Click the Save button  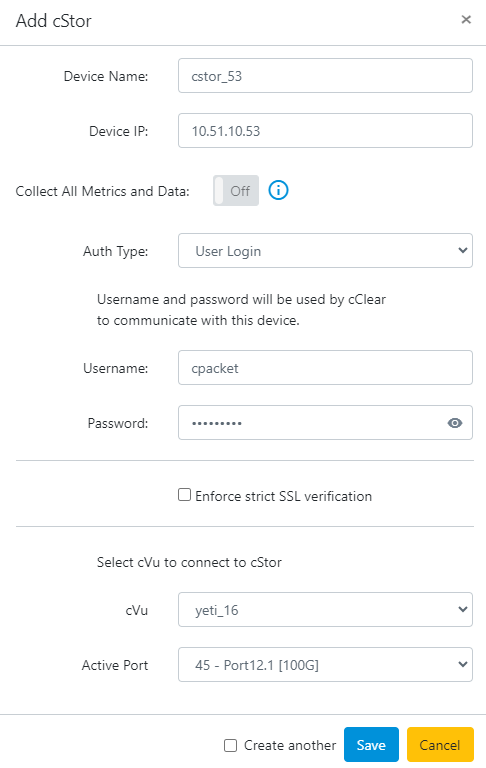pyautogui.click(x=371, y=745)
